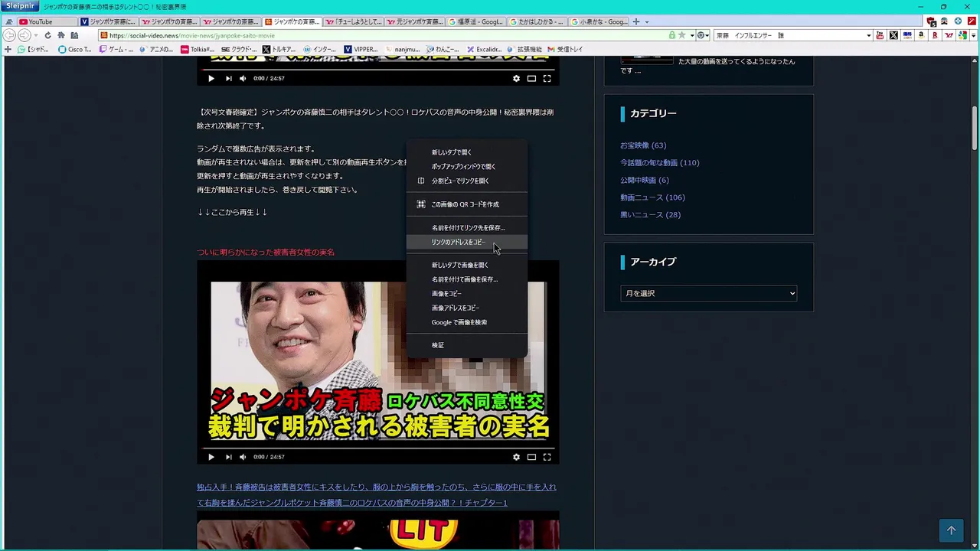Image resolution: width=980 pixels, height=551 pixels.
Task: Enter fullscreen on lower video player
Action: click(547, 457)
